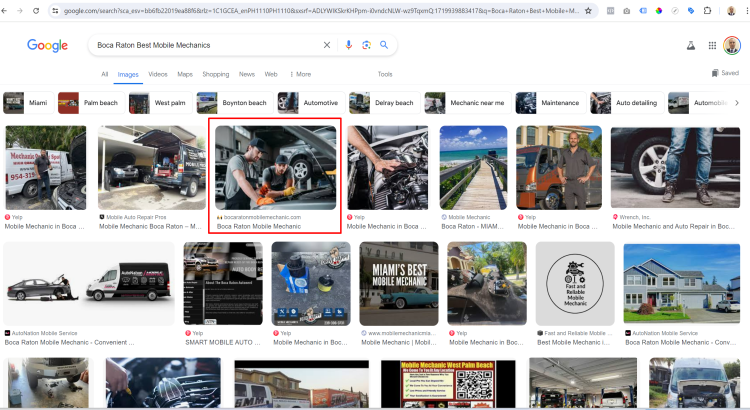This screenshot has width=750, height=410.
Task: Open the Google apps grid
Action: coord(712,45)
